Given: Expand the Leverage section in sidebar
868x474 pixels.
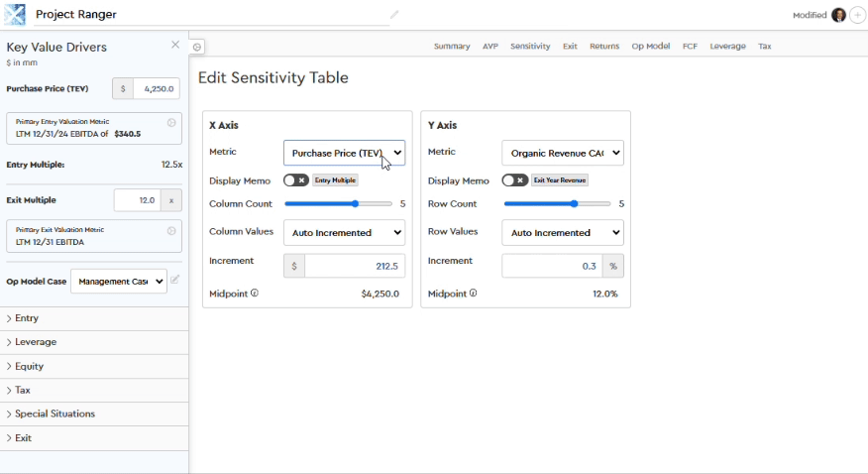Looking at the screenshot, I should tap(36, 342).
